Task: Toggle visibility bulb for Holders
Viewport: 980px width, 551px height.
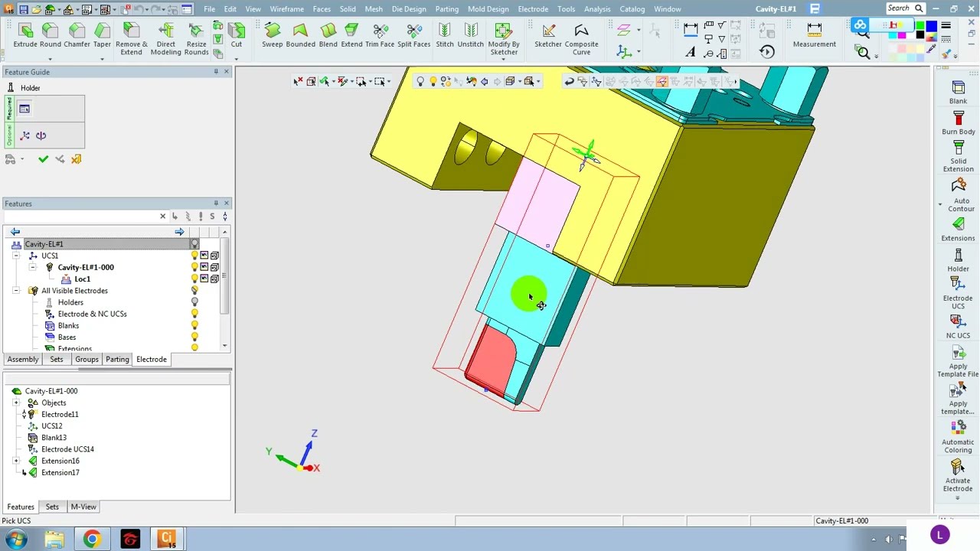Action: tap(194, 302)
